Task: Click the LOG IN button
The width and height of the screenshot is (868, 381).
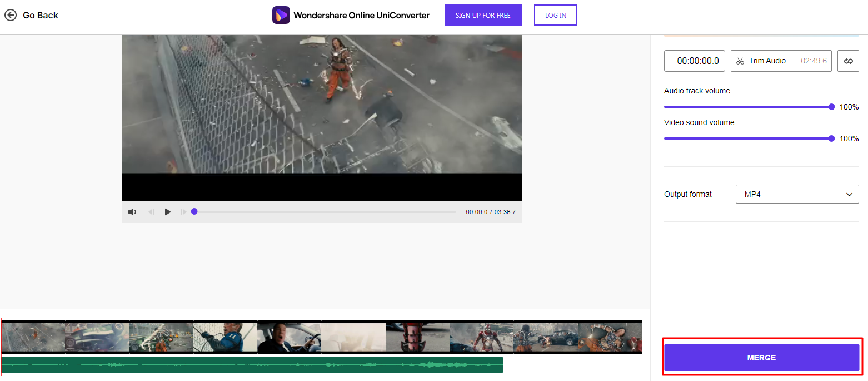Action: (556, 15)
